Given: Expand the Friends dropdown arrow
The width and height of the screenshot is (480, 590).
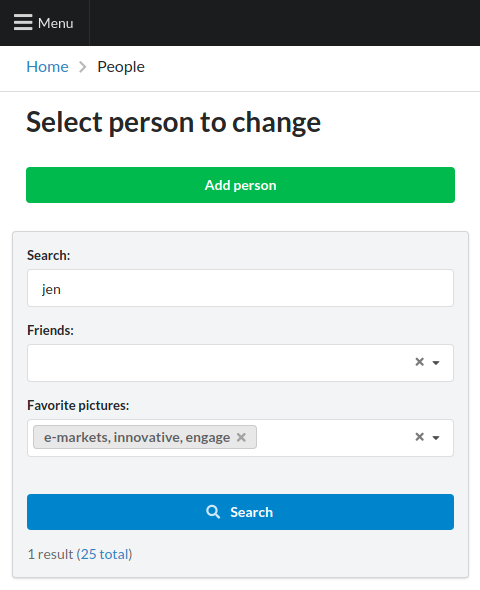Looking at the screenshot, I should click(x=436, y=363).
